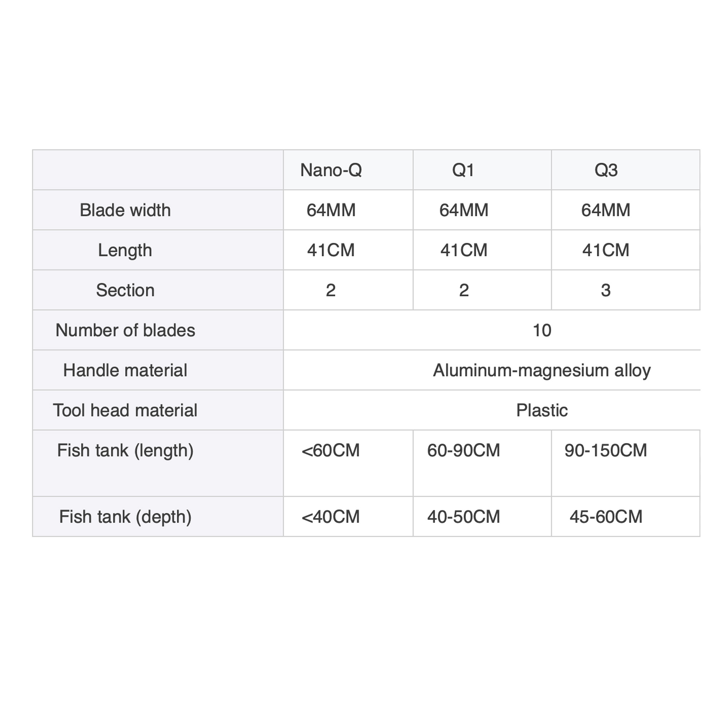Click the Number of blades label

[x=125, y=330]
